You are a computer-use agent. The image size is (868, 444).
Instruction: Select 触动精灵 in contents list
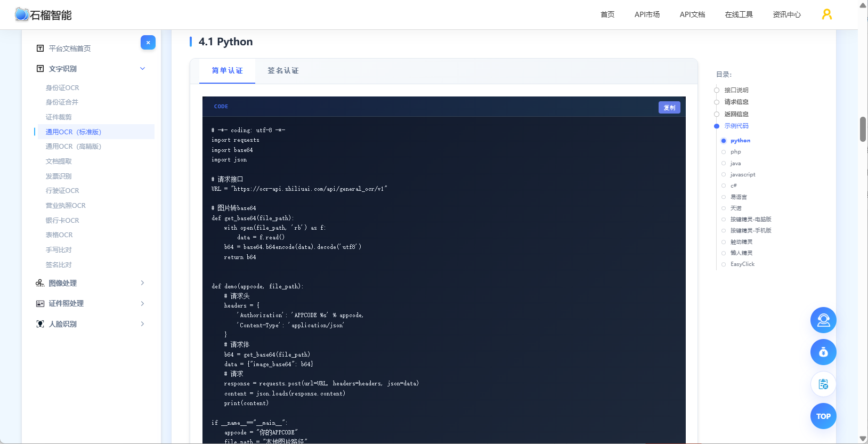point(741,242)
